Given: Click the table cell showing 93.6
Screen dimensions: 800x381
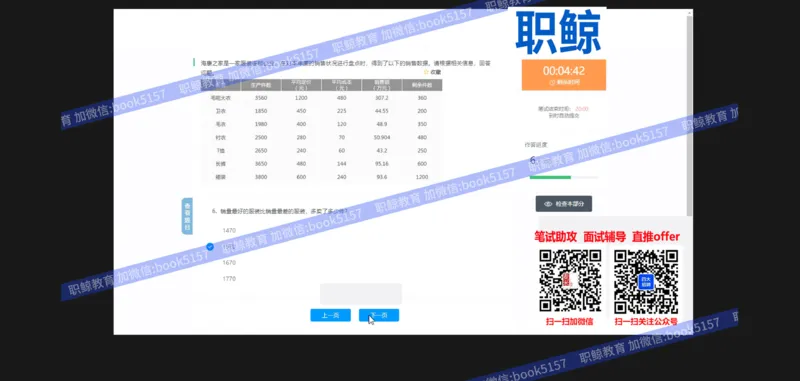Looking at the screenshot, I should point(382,177).
